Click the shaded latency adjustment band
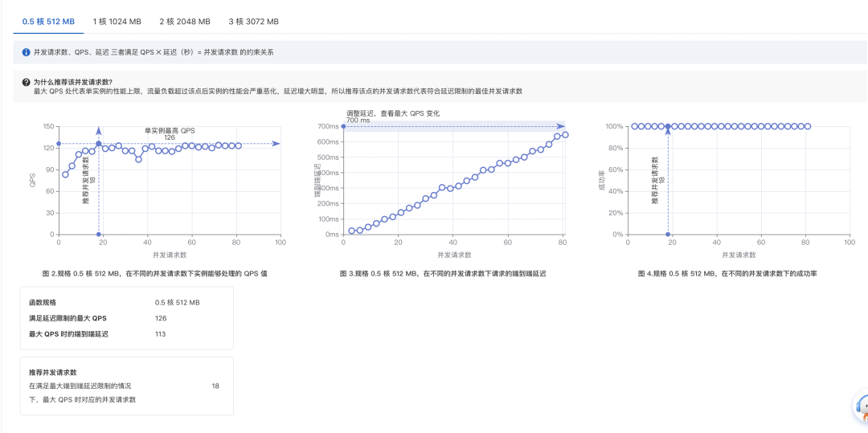 (x=454, y=126)
